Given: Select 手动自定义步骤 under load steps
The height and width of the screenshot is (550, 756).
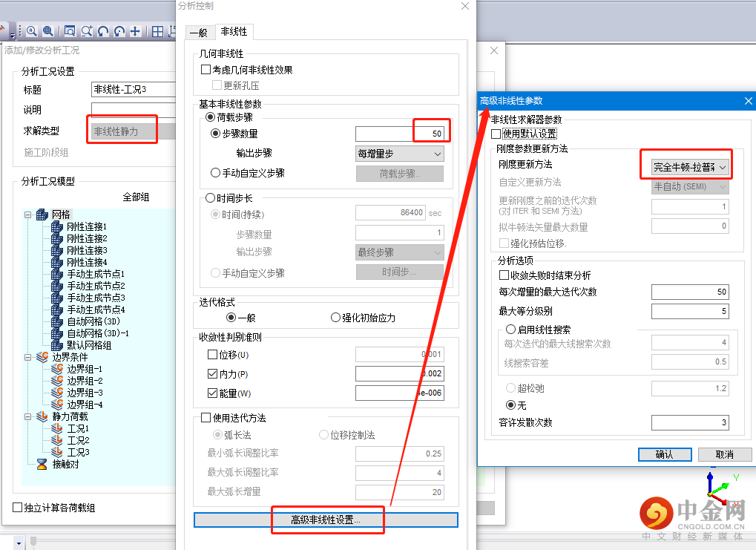Looking at the screenshot, I should pos(215,172).
